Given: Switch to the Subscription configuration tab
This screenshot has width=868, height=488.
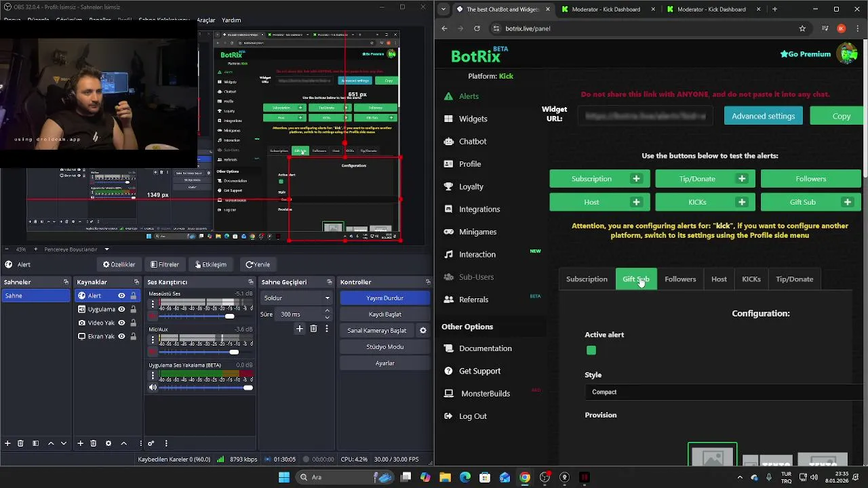Looking at the screenshot, I should (x=587, y=279).
